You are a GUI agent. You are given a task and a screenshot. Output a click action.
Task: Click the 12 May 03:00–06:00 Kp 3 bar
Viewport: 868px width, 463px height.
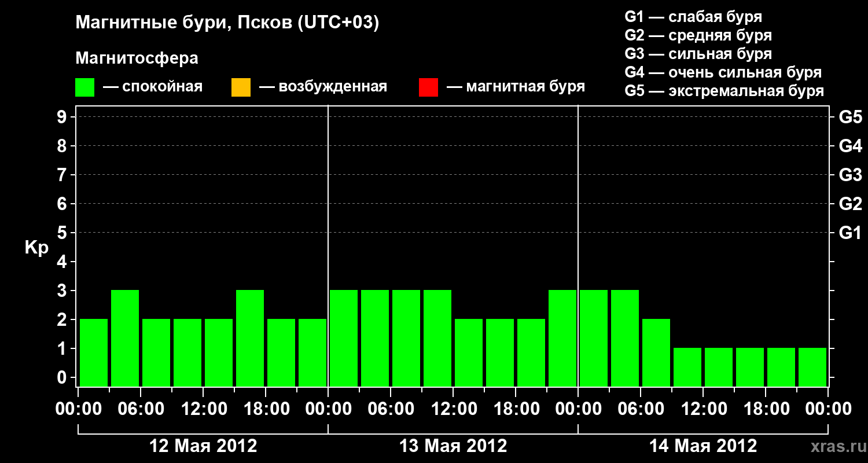(125, 338)
